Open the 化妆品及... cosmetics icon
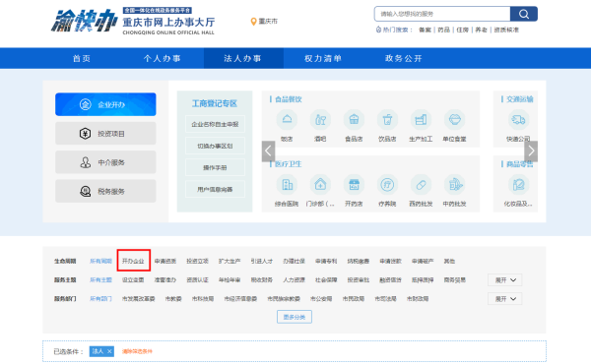The image size is (591, 364). tap(518, 184)
